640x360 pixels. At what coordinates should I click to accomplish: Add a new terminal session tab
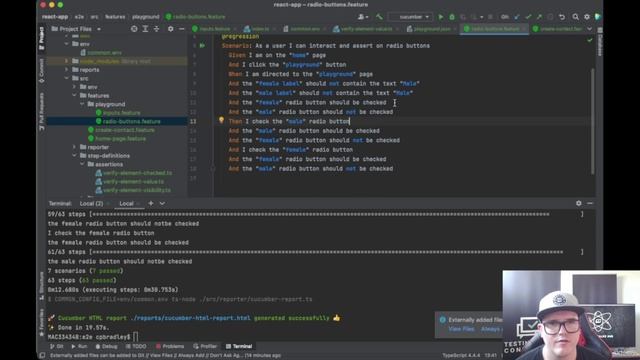point(151,203)
